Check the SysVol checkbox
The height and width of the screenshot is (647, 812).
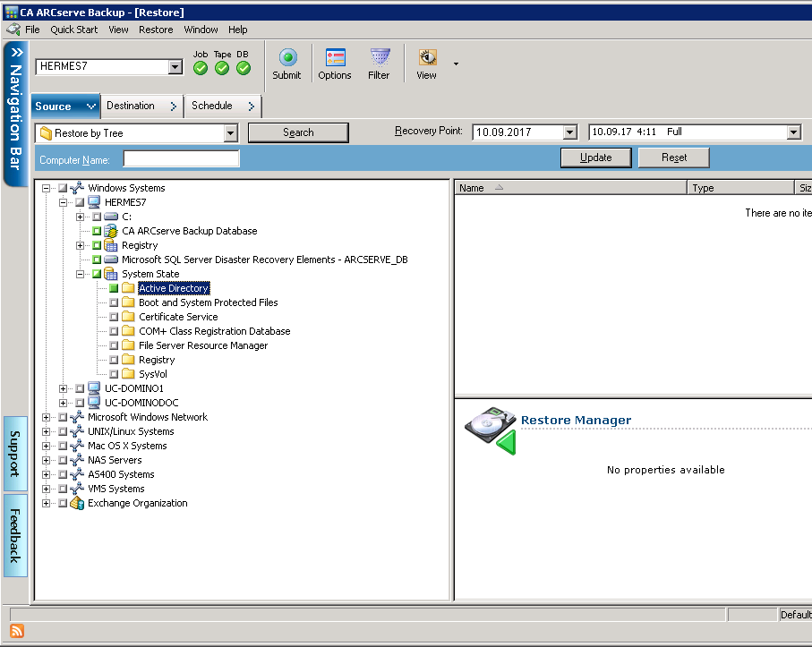pos(114,374)
